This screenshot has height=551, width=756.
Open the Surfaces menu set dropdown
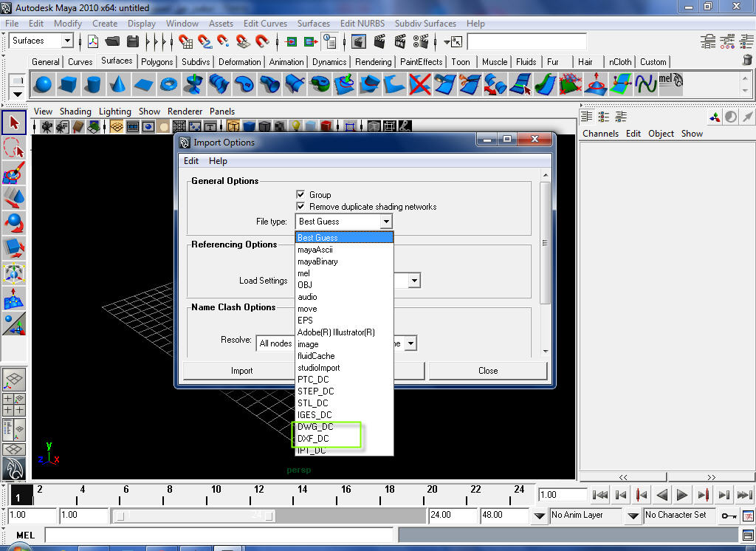click(x=67, y=41)
